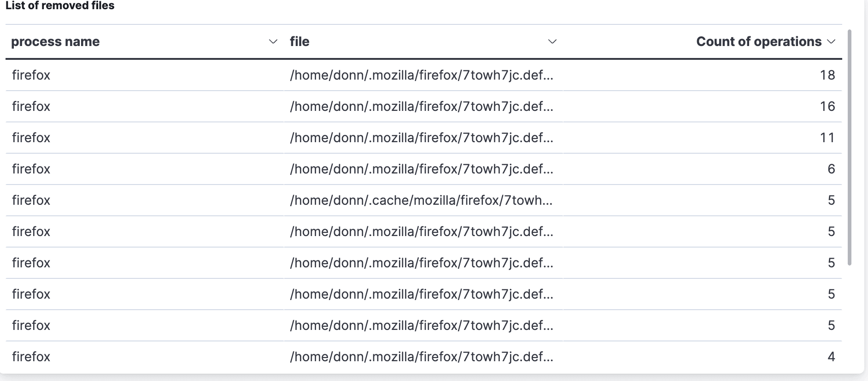Click firefox process cell in first row
Viewport: 868px width, 381px height.
(x=31, y=75)
